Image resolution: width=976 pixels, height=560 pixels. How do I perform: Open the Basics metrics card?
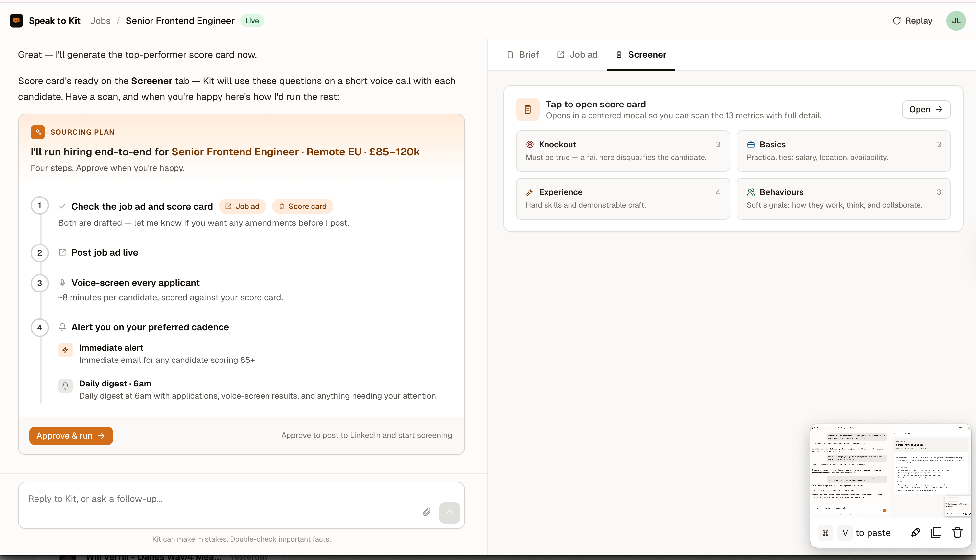point(843,151)
